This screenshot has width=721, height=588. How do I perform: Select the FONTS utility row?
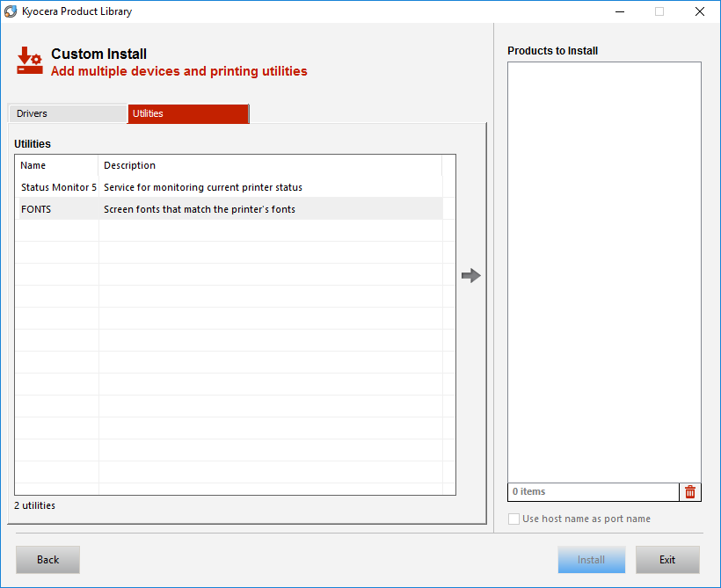pyautogui.click(x=37, y=209)
